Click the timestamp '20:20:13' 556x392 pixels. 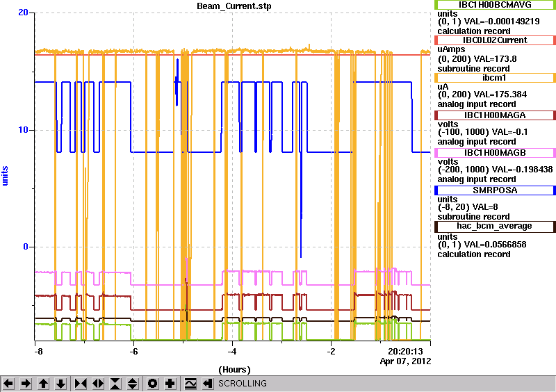pos(405,352)
